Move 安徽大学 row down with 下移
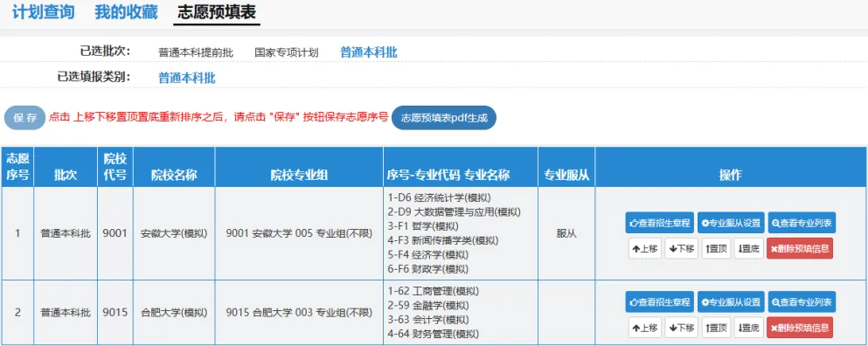 click(x=682, y=248)
